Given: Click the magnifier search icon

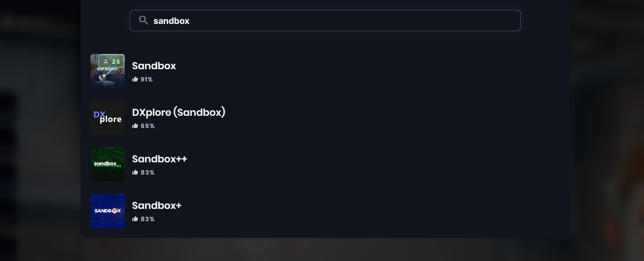Looking at the screenshot, I should [x=144, y=20].
